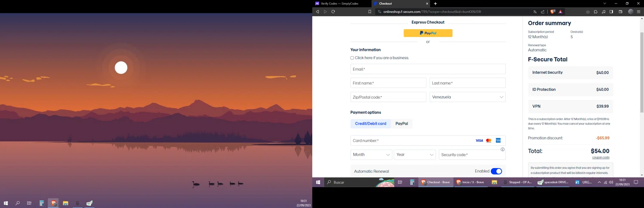Open the translate page icon

[x=535, y=12]
